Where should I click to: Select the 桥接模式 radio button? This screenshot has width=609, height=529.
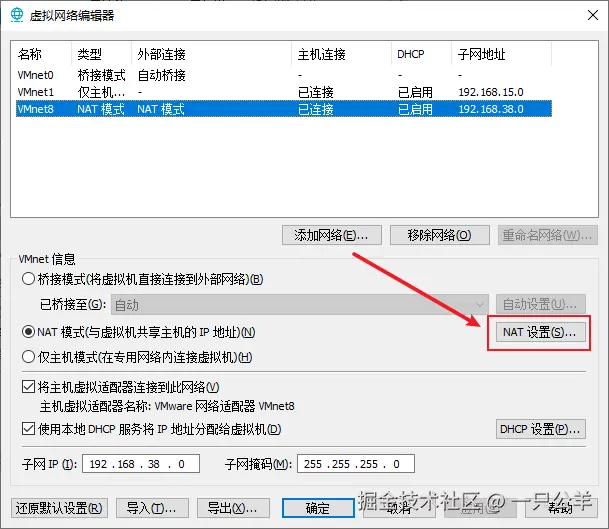28,279
